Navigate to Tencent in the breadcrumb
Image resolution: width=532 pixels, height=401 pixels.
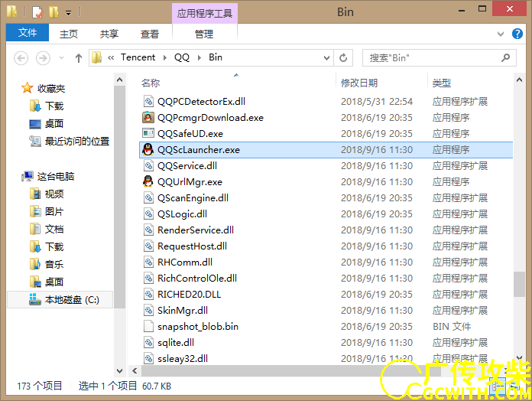[x=138, y=57]
